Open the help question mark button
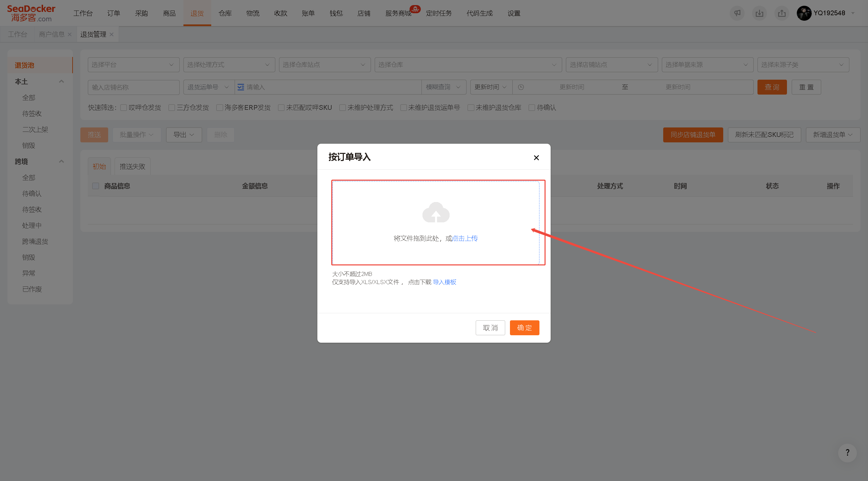This screenshot has height=481, width=868. tap(847, 453)
